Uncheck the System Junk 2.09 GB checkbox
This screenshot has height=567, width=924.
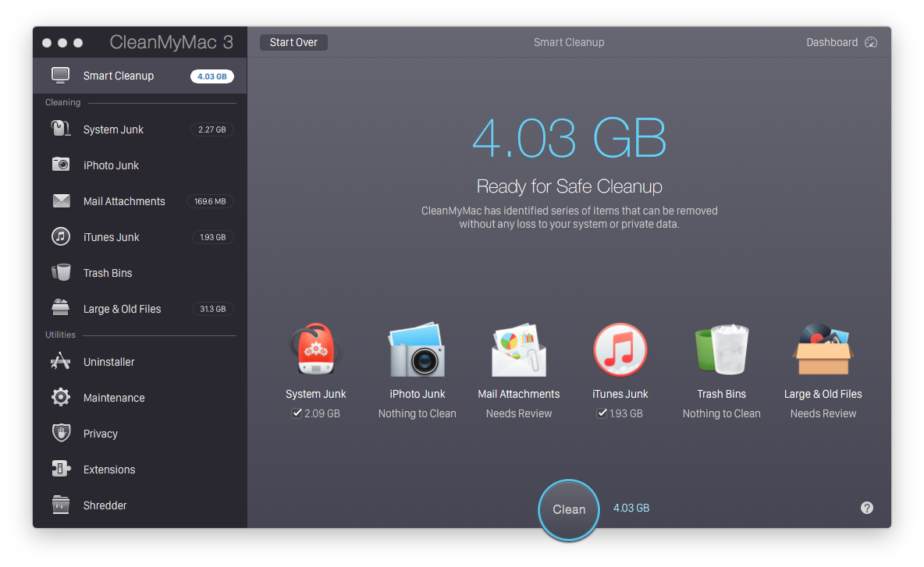coord(297,413)
